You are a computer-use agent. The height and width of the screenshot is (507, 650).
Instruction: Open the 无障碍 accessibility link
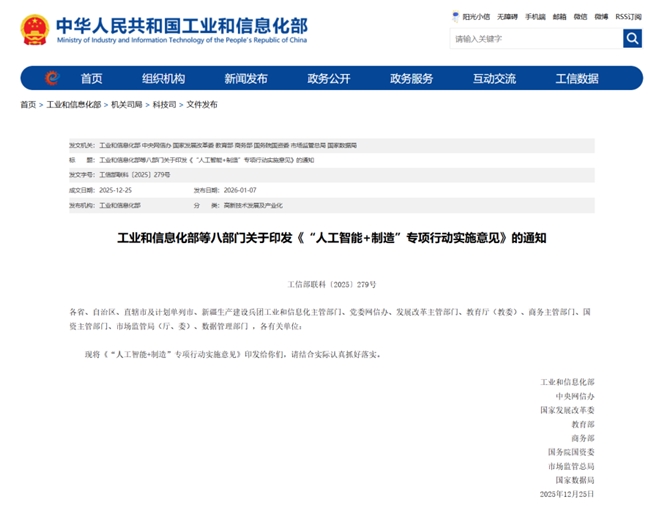(508, 17)
